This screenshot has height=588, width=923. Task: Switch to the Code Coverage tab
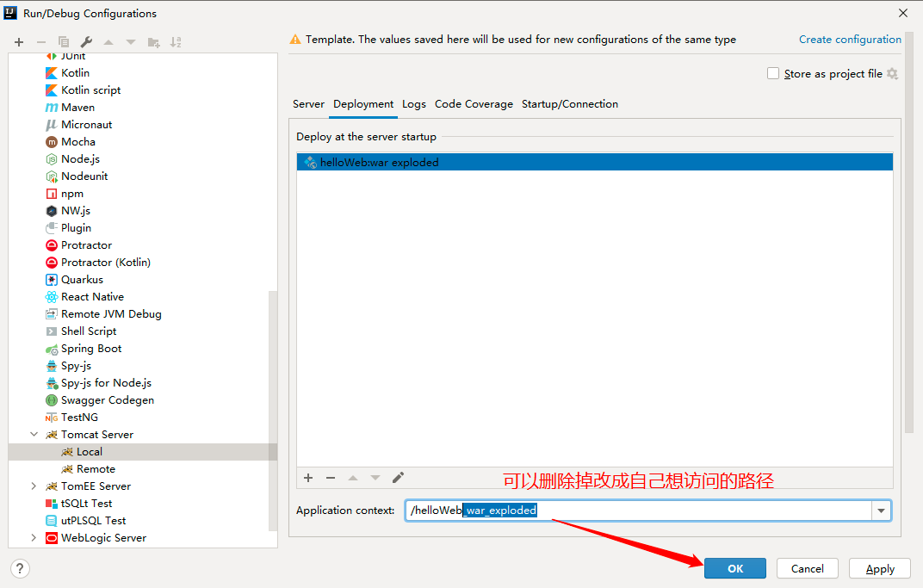point(474,104)
